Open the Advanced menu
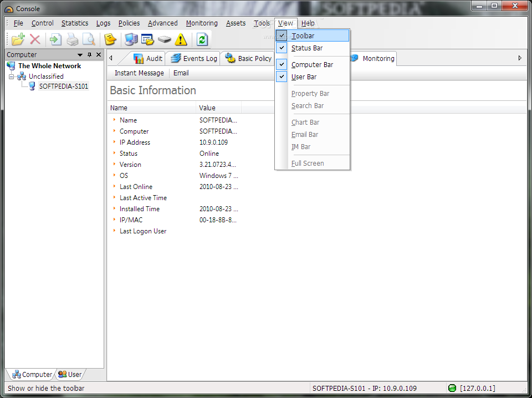 [x=162, y=23]
